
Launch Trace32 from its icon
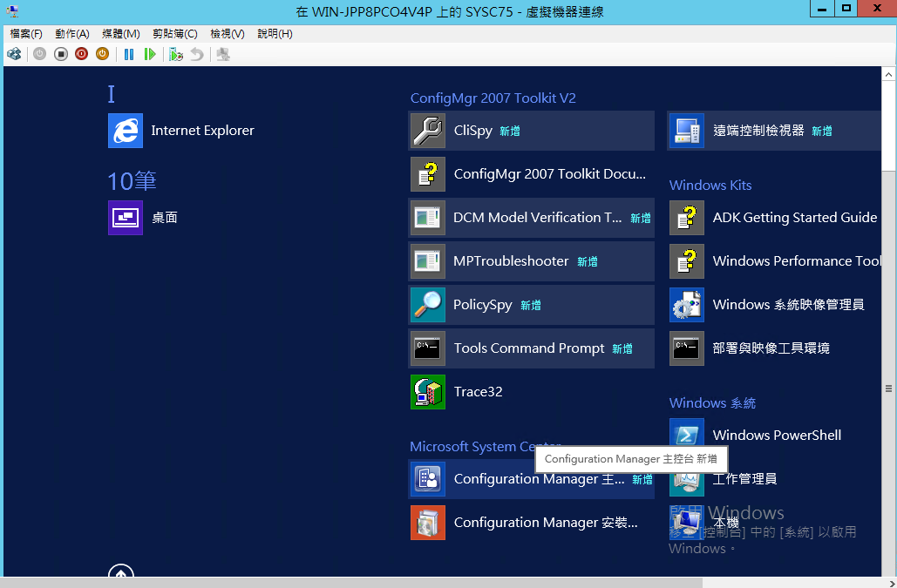point(428,392)
